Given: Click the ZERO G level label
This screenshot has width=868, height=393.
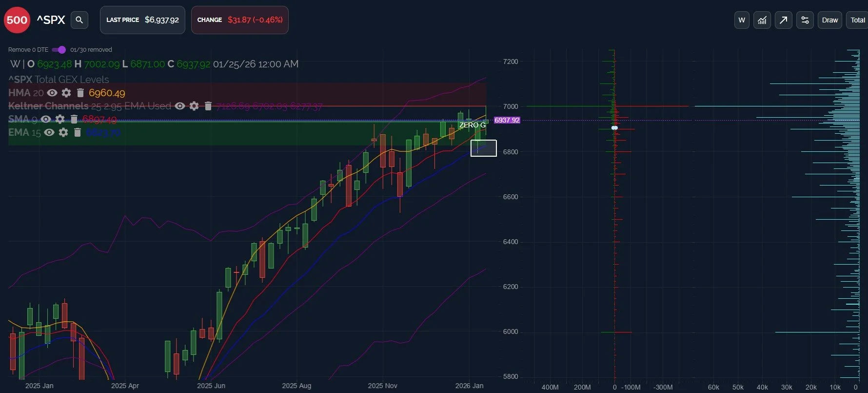Looking at the screenshot, I should point(472,125).
